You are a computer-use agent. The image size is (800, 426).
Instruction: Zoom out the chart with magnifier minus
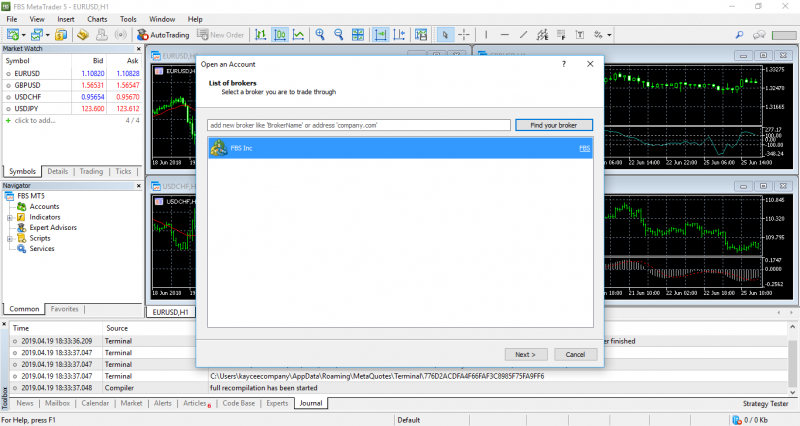pos(339,35)
